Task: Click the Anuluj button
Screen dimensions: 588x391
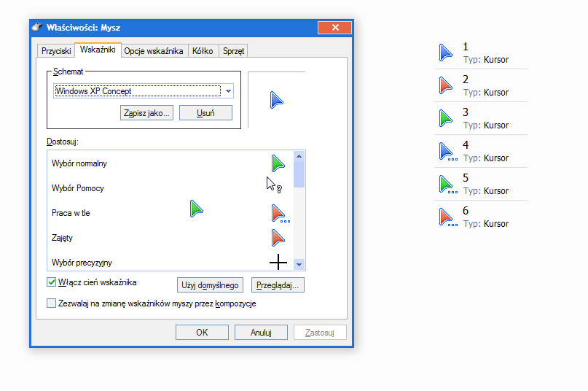Action: 261,333
